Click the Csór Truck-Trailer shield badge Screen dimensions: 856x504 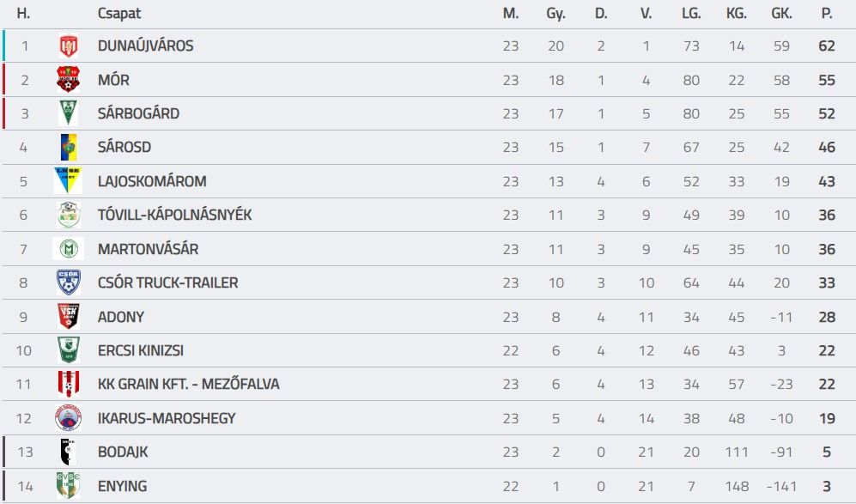coord(68,282)
